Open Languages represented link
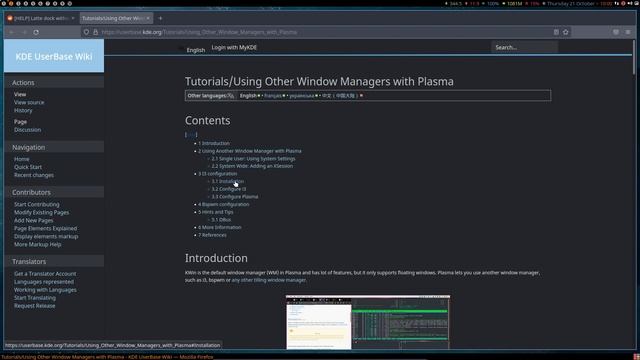 coord(44,282)
